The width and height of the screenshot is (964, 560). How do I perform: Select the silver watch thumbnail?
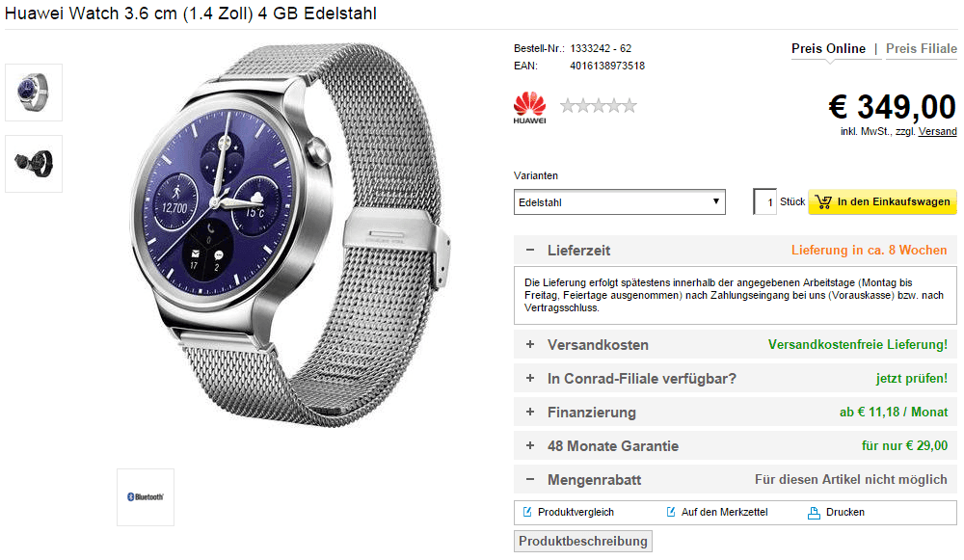pos(34,93)
